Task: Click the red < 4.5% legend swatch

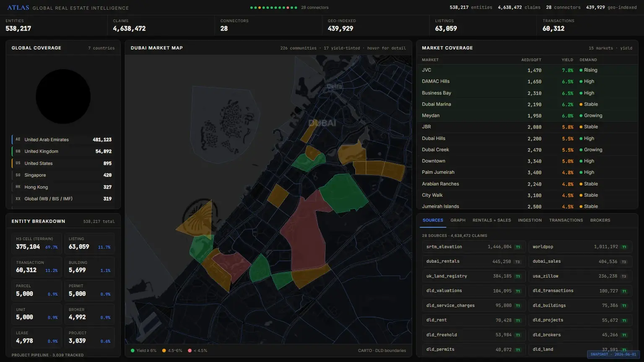Action: click(190, 351)
